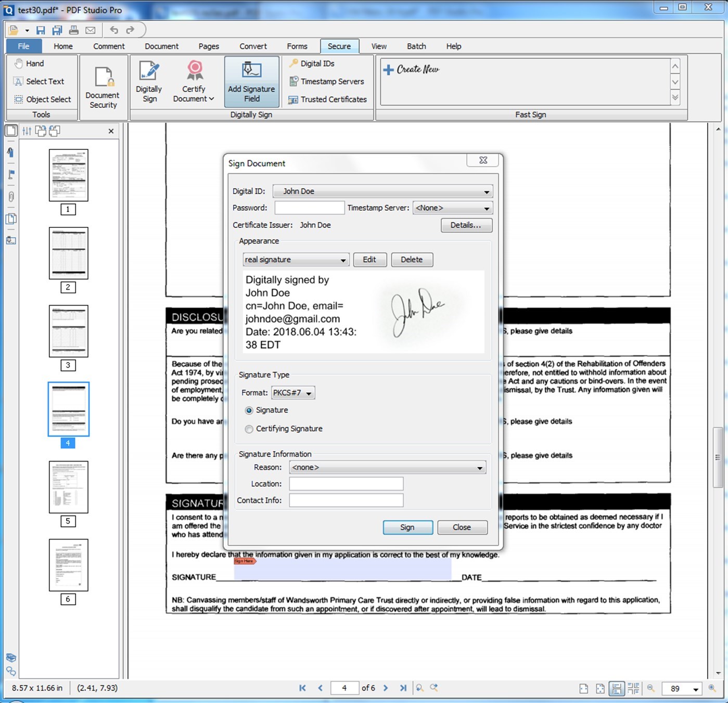Image resolution: width=728 pixels, height=703 pixels.
Task: Close the thumbnail pane
Action: 111,131
